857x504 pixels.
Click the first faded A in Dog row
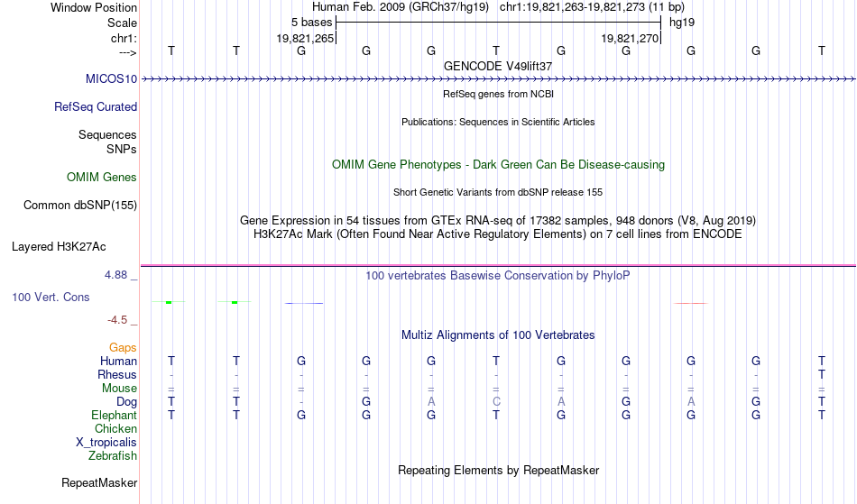coord(431,402)
